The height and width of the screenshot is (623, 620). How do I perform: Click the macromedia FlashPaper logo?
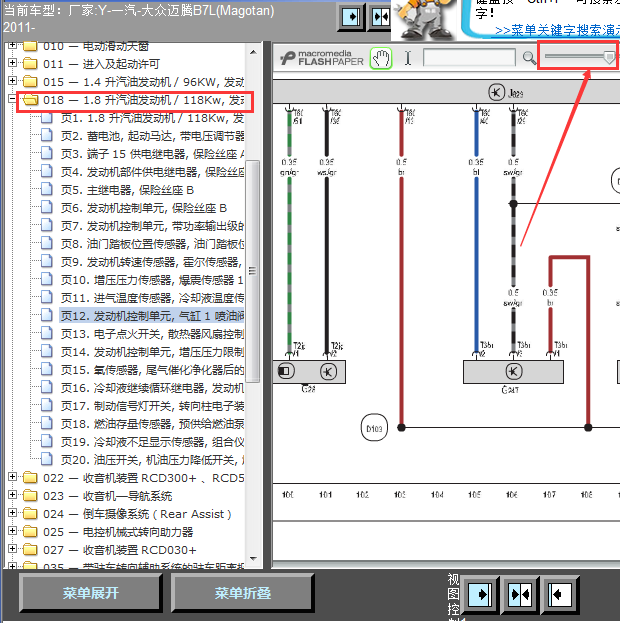(322, 58)
